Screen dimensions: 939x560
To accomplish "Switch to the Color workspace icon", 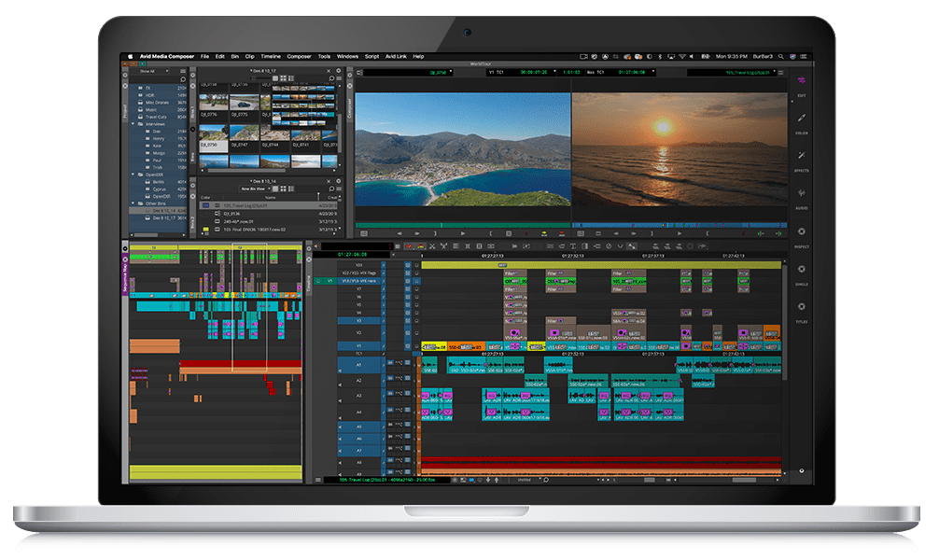I will [801, 119].
